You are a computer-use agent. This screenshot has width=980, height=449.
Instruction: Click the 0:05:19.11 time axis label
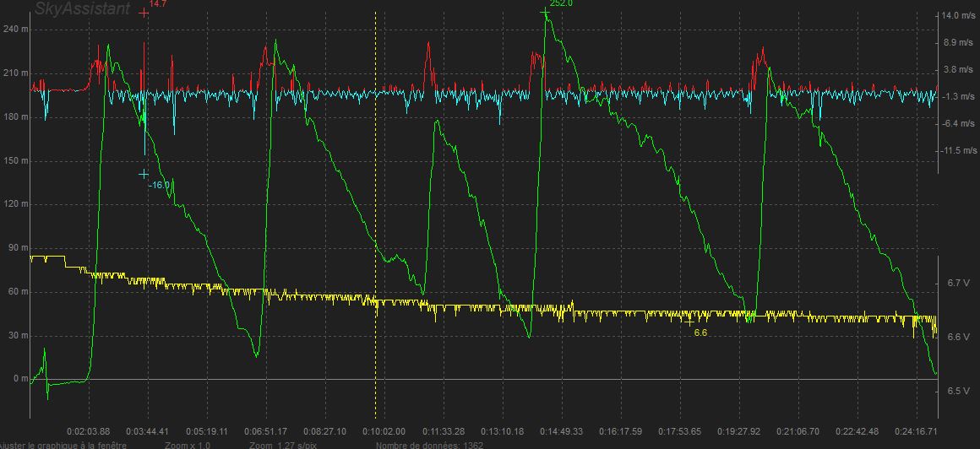207,431
